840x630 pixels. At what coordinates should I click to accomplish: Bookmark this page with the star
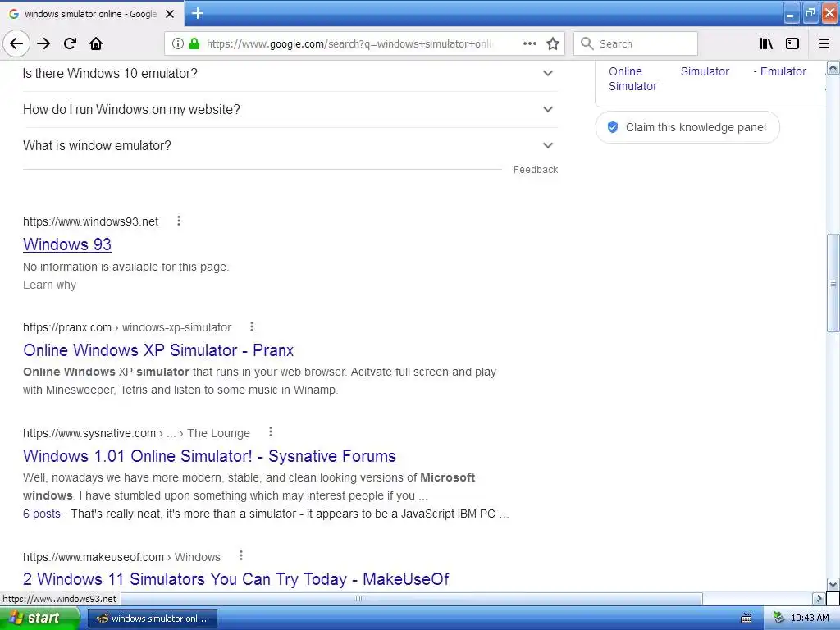pos(553,44)
